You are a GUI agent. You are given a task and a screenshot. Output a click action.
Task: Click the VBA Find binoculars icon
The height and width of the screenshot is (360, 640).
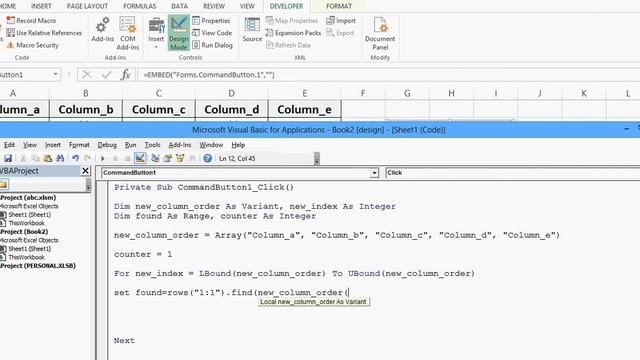pos(60,158)
